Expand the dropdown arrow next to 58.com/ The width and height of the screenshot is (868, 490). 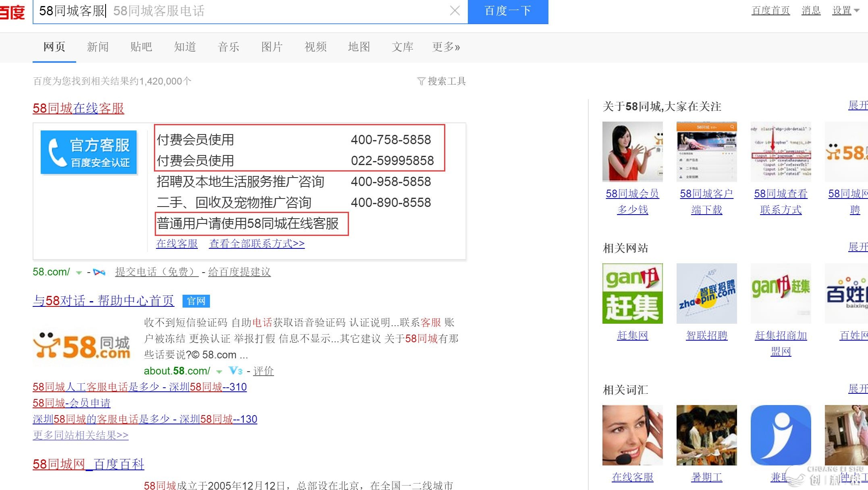click(x=79, y=273)
